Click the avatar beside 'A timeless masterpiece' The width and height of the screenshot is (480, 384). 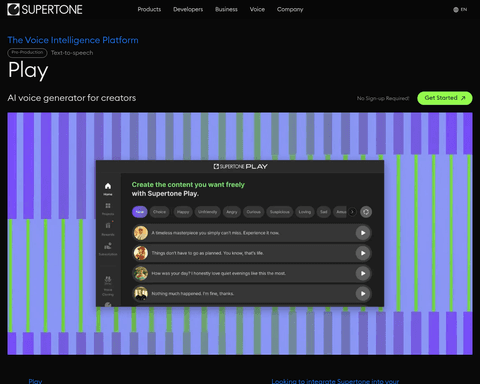click(x=141, y=233)
